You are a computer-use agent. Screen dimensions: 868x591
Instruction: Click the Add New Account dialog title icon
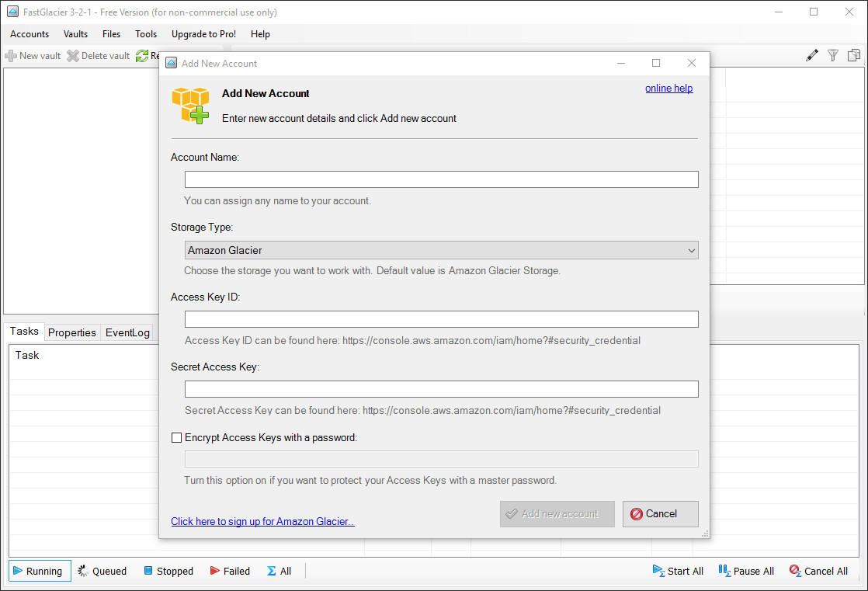172,63
